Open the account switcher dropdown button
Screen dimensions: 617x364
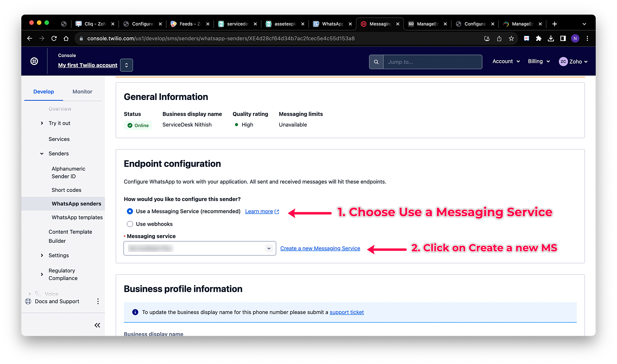[x=126, y=65]
